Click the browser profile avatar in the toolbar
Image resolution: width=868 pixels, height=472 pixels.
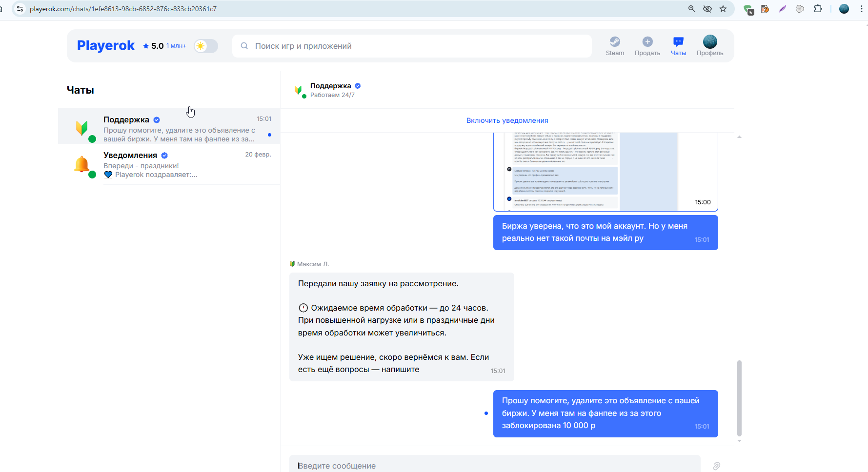click(844, 9)
